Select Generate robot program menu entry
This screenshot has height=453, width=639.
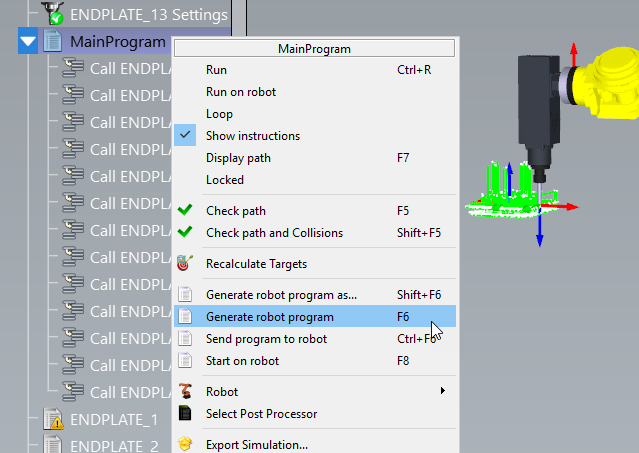coord(270,317)
